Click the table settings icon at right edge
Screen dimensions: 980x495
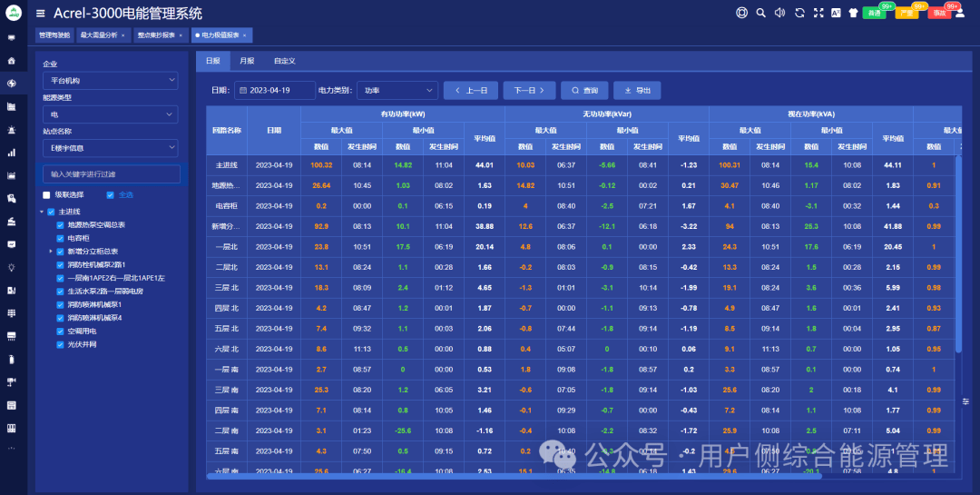[x=965, y=401]
